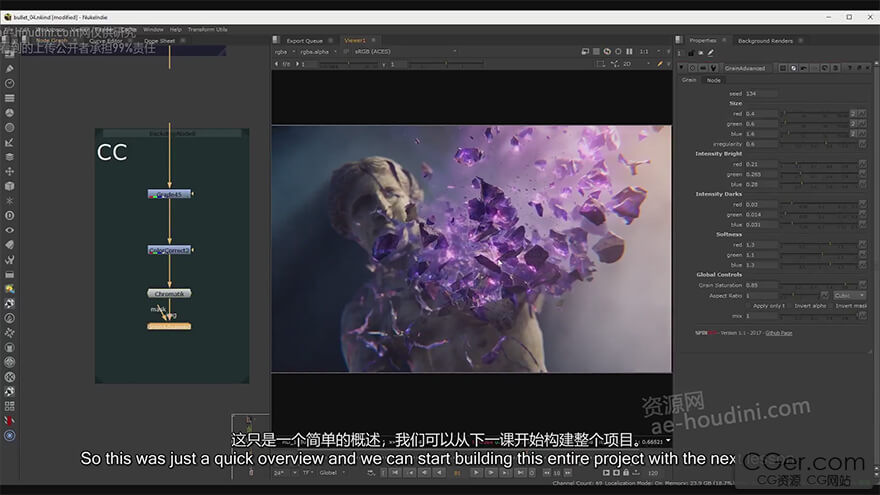
Task: Click the Intensity Bright green value field
Action: pos(761,175)
